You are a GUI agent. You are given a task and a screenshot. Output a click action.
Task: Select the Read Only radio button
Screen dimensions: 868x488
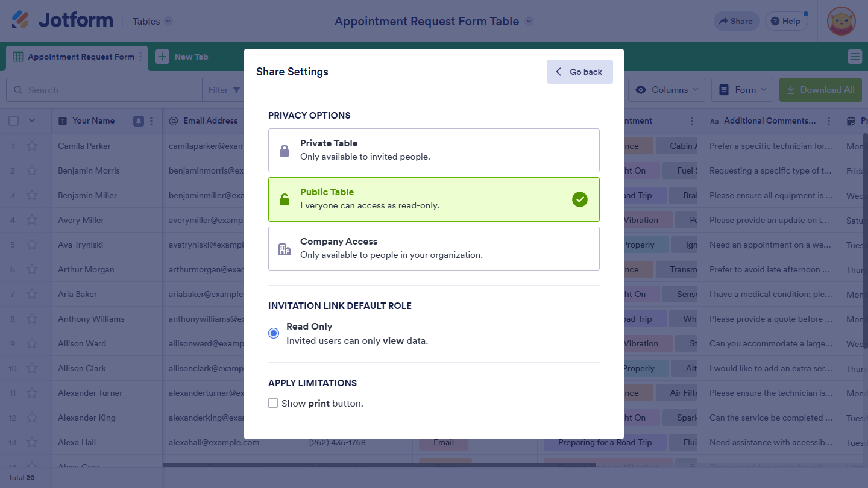[274, 333]
